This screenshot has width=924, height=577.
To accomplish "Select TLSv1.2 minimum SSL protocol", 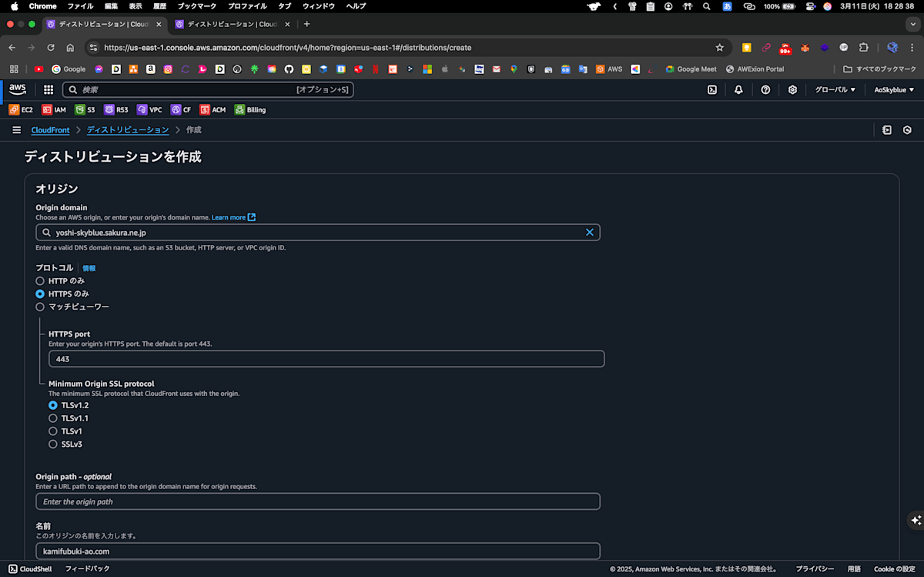I will click(53, 405).
